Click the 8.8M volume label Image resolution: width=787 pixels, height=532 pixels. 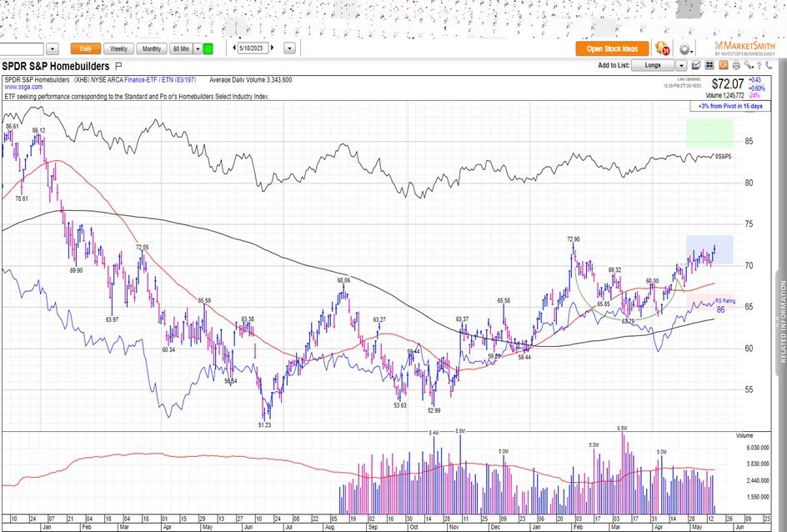(x=459, y=431)
